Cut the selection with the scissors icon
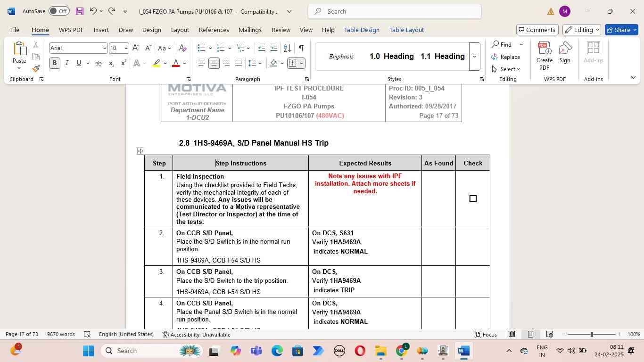 pyautogui.click(x=36, y=45)
